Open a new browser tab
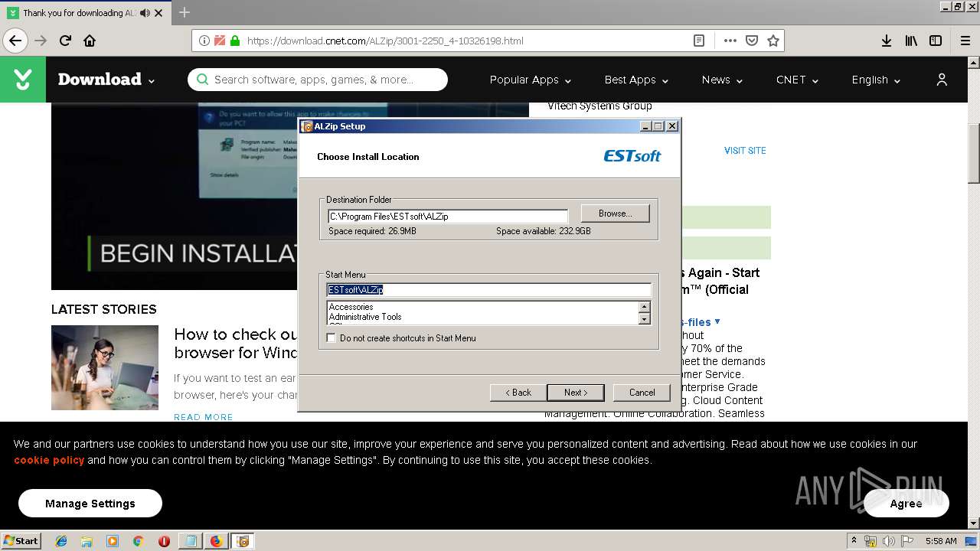Image resolution: width=980 pixels, height=551 pixels. coord(185,12)
